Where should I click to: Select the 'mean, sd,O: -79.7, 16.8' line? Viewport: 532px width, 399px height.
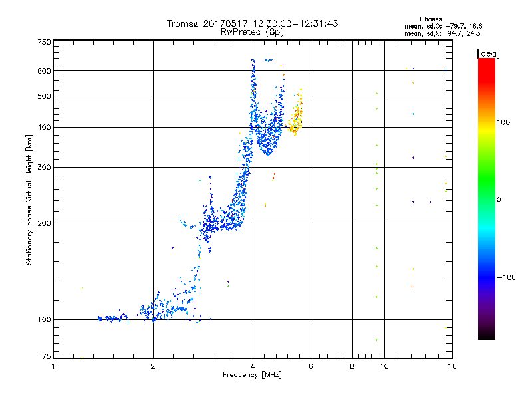443,26
